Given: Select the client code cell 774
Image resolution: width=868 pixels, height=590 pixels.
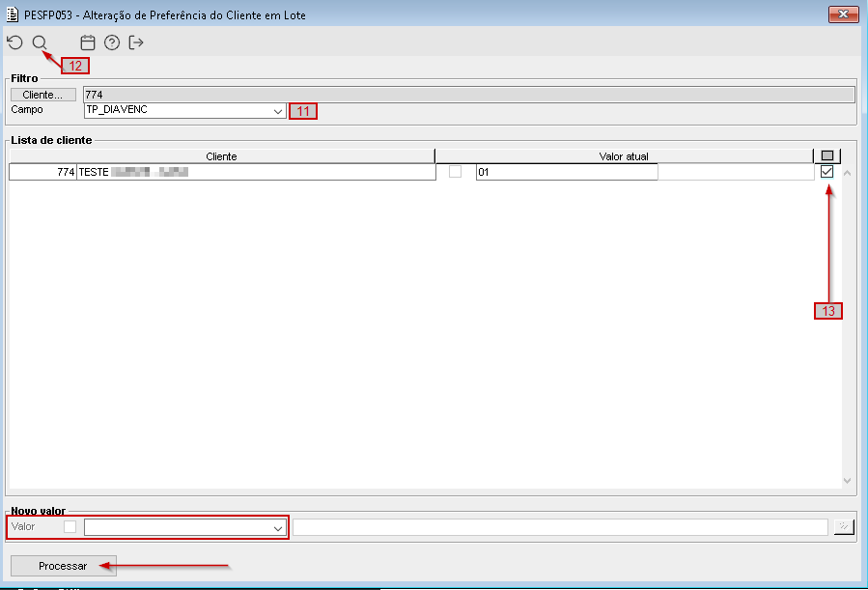Looking at the screenshot, I should 42,172.
